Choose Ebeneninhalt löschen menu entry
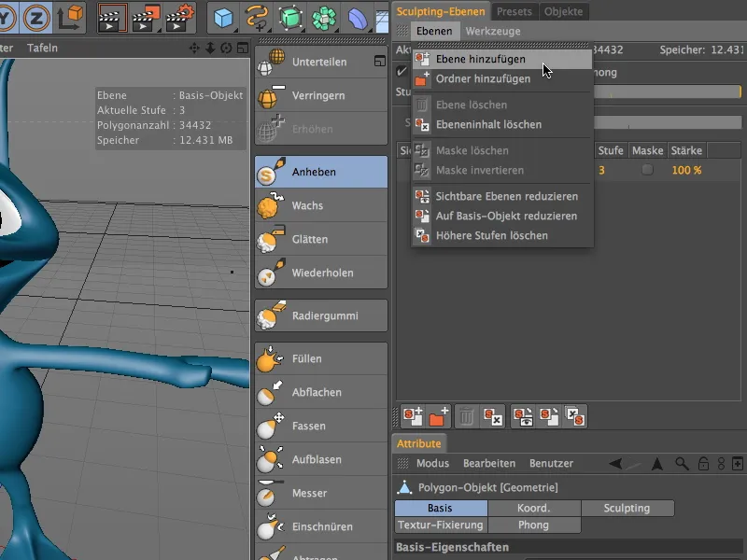The width and height of the screenshot is (747, 560). click(x=502, y=124)
